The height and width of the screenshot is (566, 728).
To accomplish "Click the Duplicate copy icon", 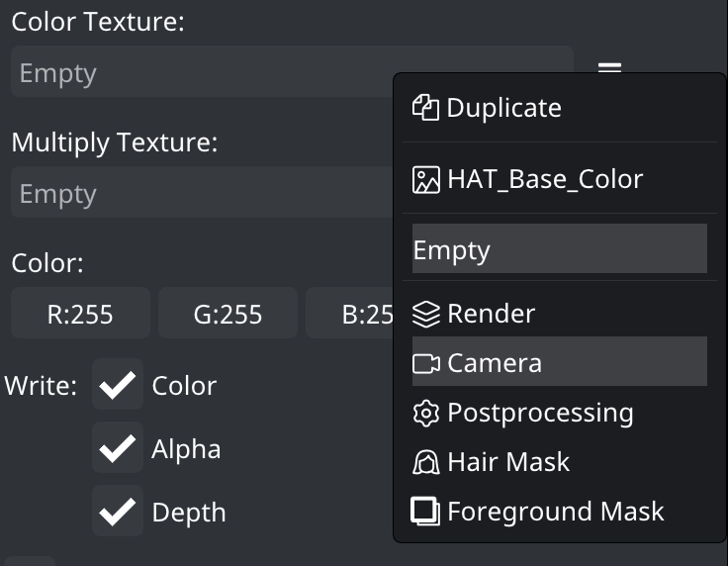I will [425, 107].
